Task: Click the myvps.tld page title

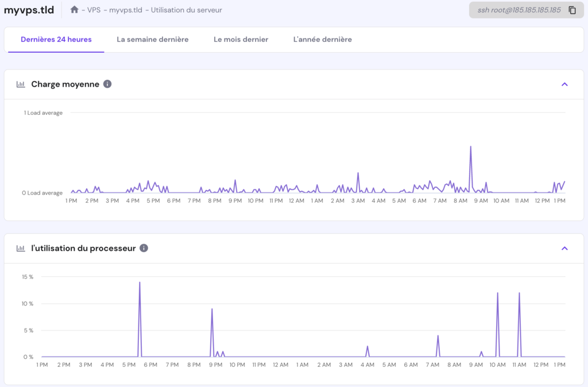Action: point(29,10)
